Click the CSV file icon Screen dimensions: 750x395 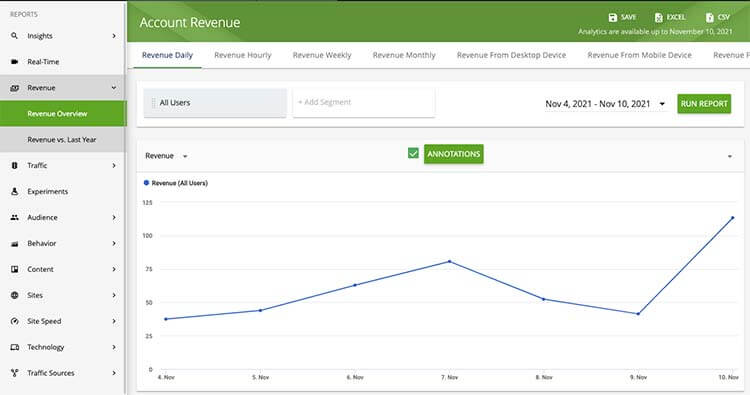[710, 17]
